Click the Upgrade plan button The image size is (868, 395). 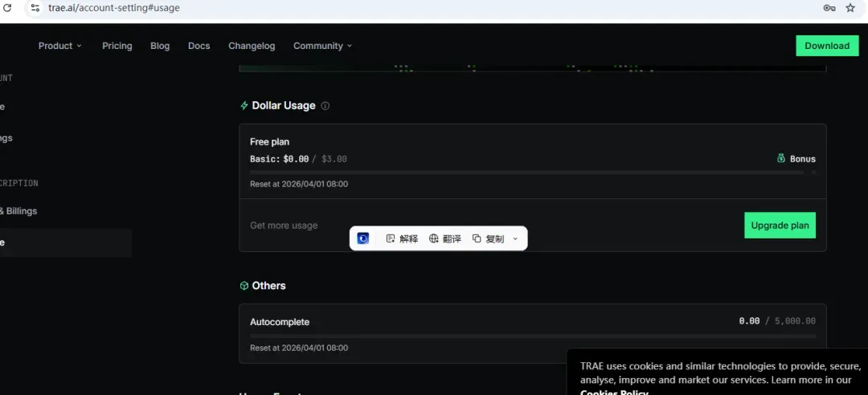coord(780,225)
